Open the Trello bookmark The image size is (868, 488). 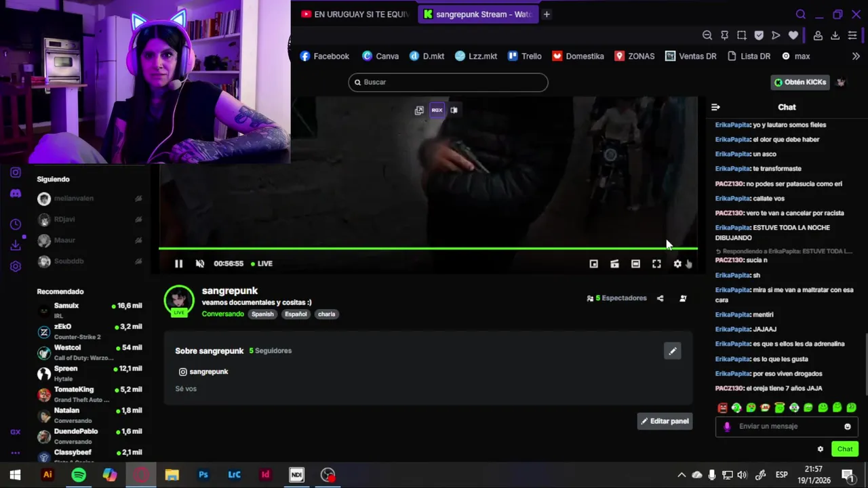click(524, 56)
